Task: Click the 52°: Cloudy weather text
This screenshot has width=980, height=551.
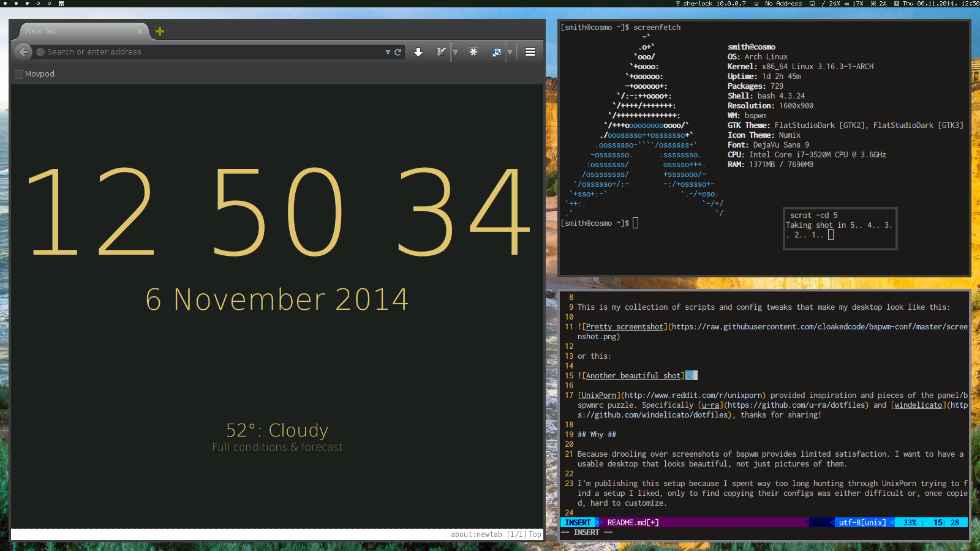Action: 277,430
